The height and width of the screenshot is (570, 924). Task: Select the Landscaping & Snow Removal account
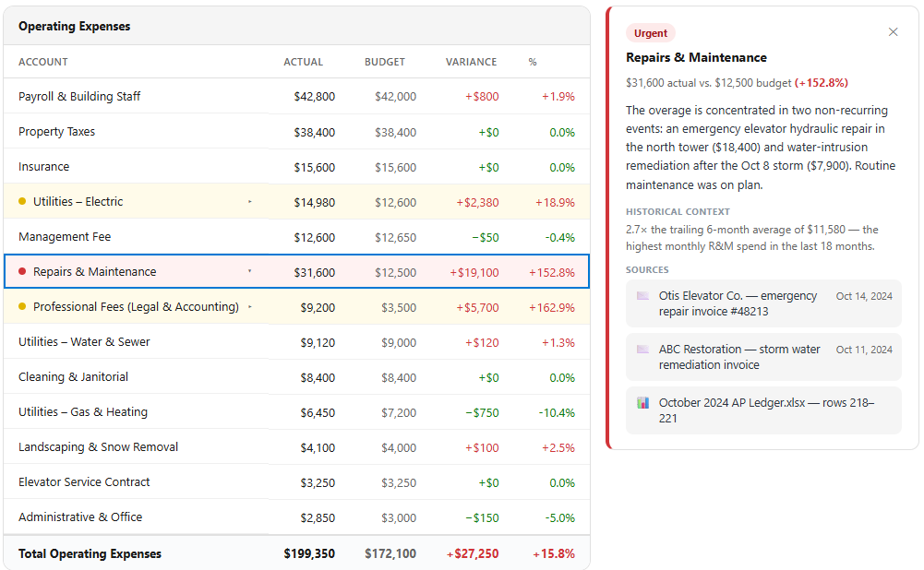coord(98,446)
